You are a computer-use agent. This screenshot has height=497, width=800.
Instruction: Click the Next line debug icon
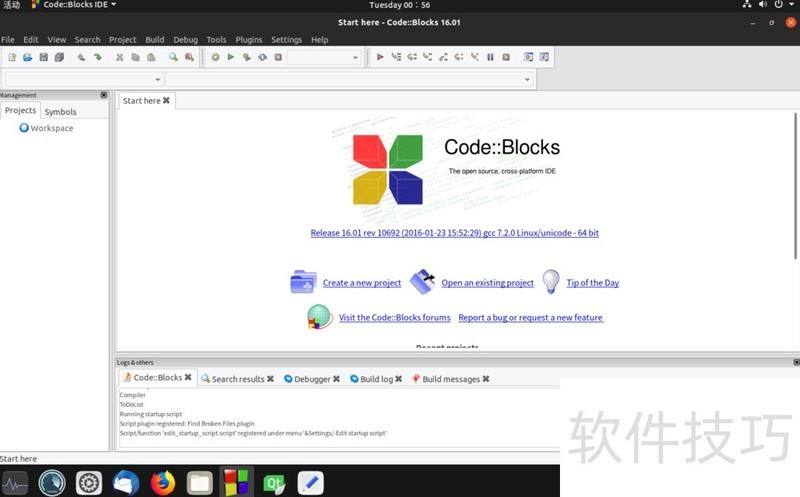point(412,57)
